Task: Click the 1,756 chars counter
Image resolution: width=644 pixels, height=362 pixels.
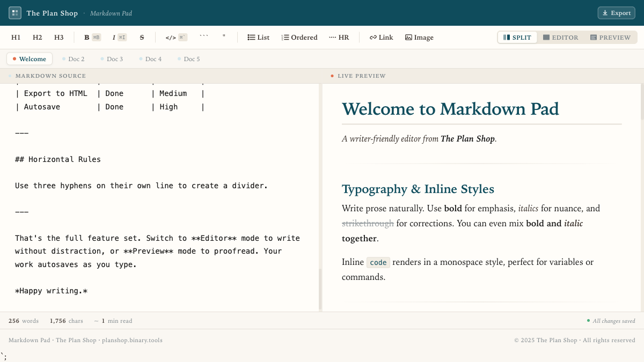Action: pyautogui.click(x=67, y=321)
